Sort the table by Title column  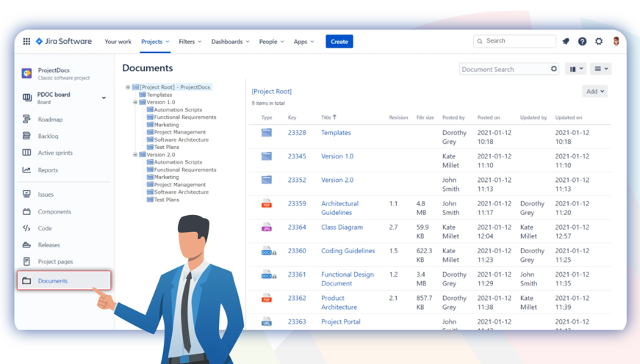pos(328,117)
